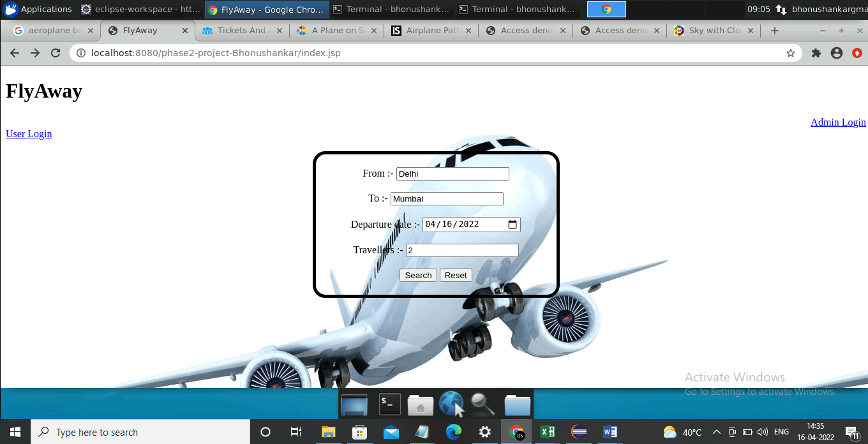Click the address bar URL
868x444 pixels.
pyautogui.click(x=216, y=53)
